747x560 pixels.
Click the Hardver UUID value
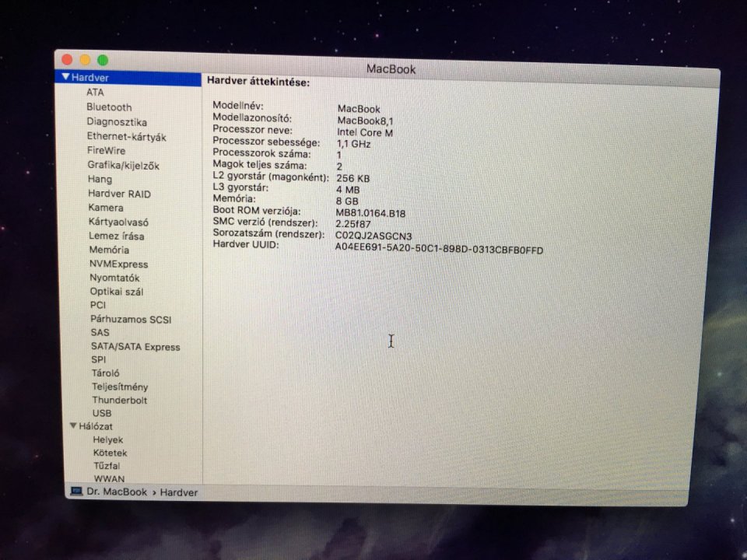pos(439,249)
